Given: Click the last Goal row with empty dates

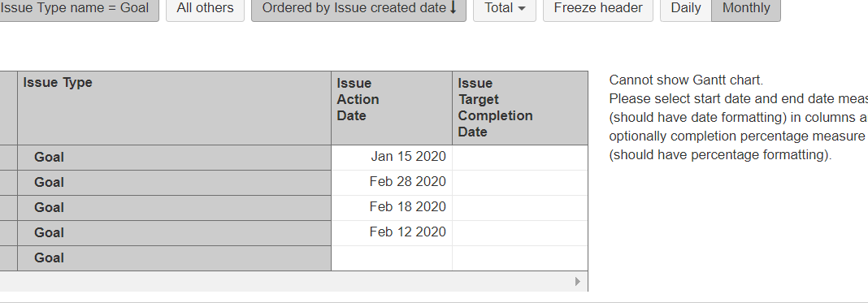Looking at the screenshot, I should pos(175,258).
